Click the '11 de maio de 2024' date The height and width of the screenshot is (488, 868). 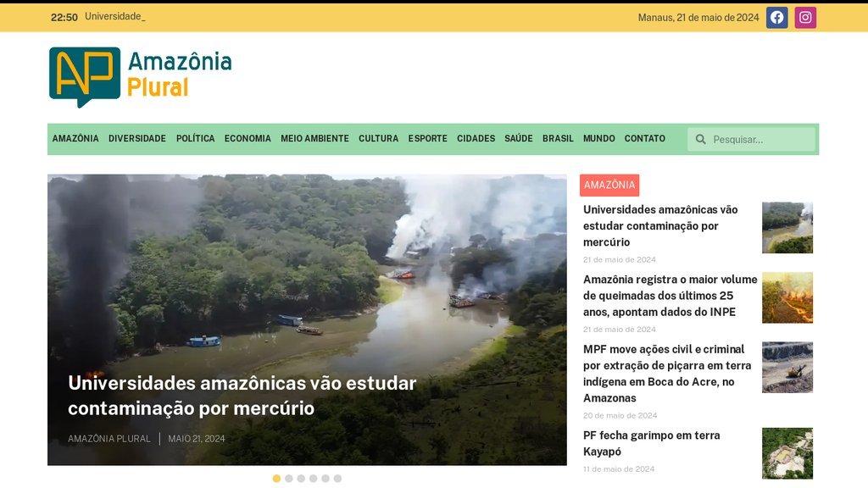618,469
